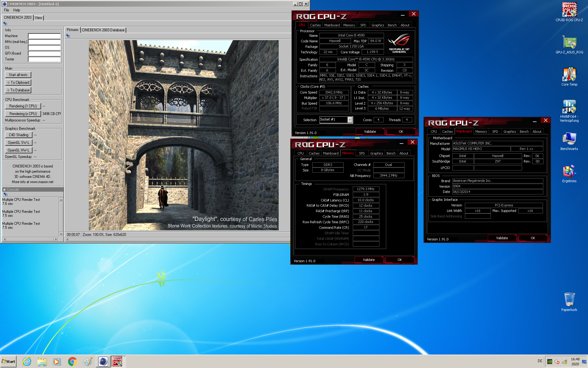
Task: Open the File menu in CINEBENCH
Action: pyautogui.click(x=6, y=10)
